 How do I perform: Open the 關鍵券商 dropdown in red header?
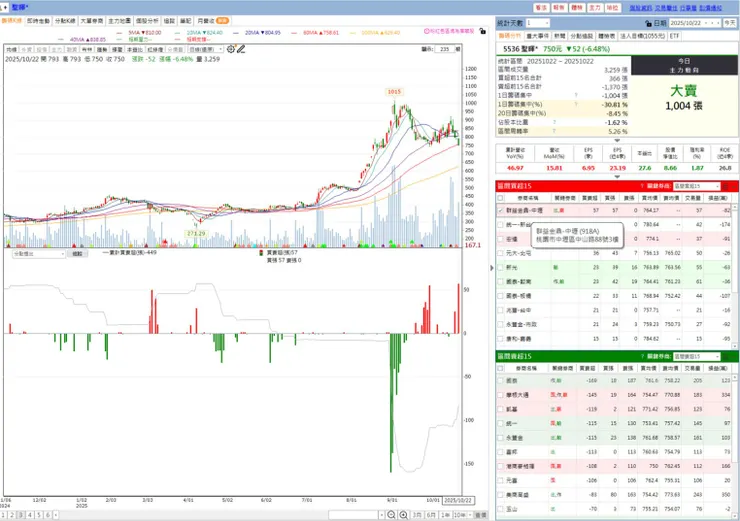697,186
